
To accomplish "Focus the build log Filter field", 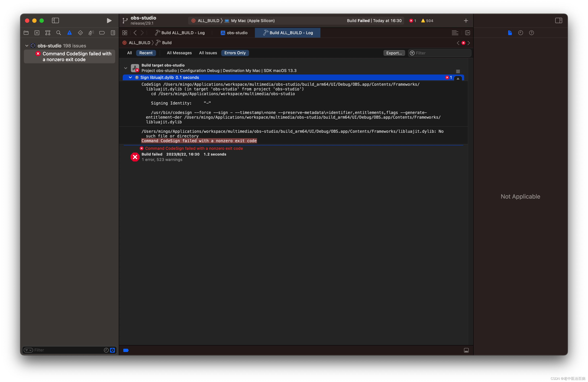I will pyautogui.click(x=440, y=53).
